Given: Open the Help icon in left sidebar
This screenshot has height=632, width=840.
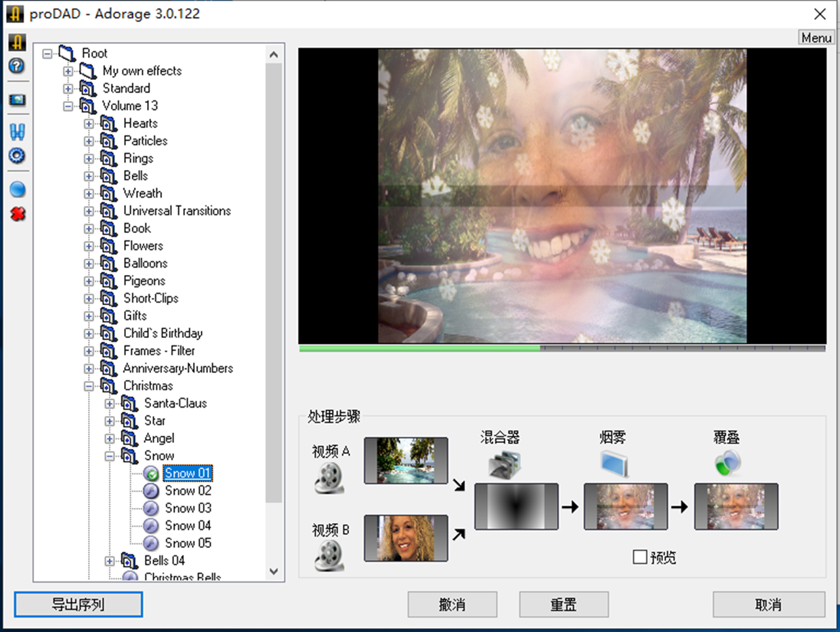Looking at the screenshot, I should coord(18,66).
